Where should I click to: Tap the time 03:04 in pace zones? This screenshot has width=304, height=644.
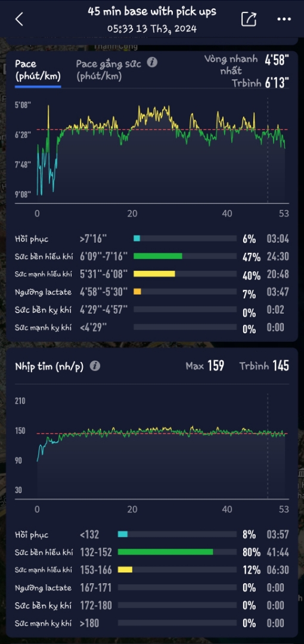click(x=277, y=239)
